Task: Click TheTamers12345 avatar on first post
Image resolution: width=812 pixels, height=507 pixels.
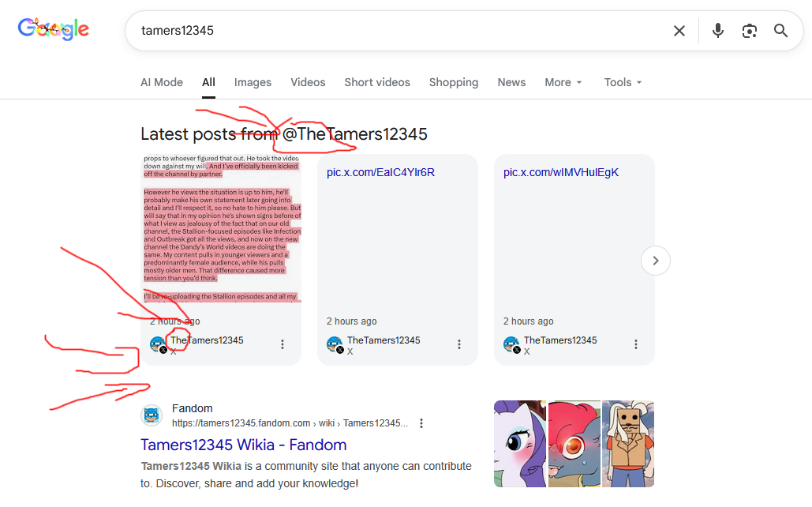Action: click(158, 344)
